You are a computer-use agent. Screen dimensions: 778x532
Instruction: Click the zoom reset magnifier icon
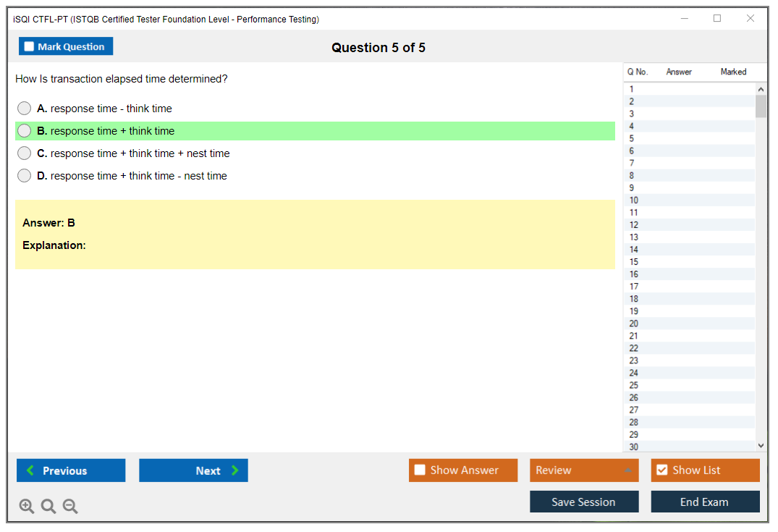(48, 506)
